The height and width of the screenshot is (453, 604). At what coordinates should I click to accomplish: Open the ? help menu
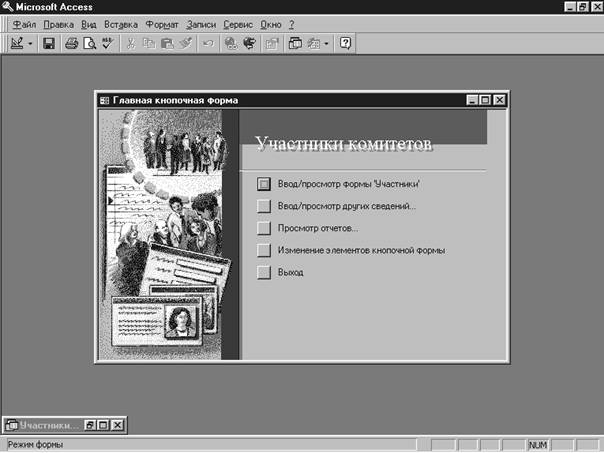click(x=292, y=25)
